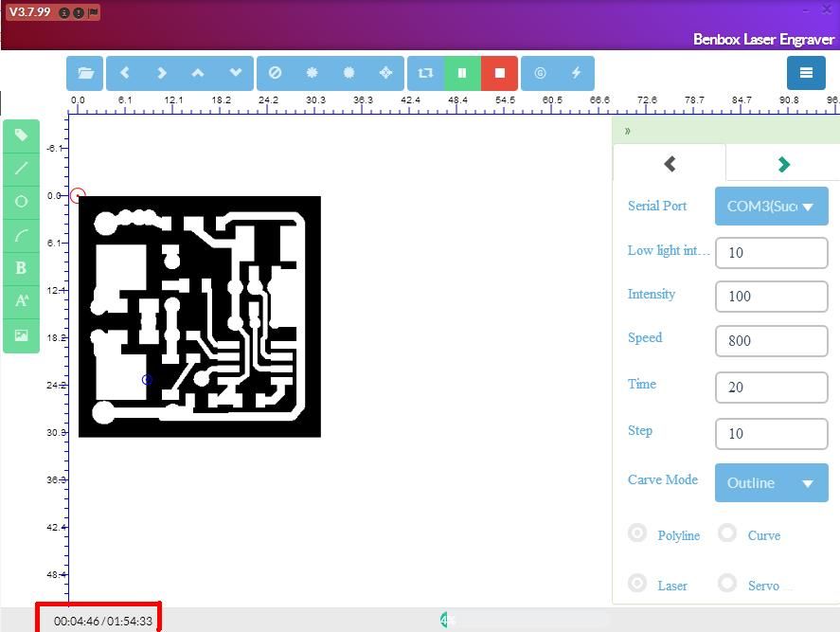840x632 pixels.
Task: Click the red origin marker circle on canvas
Action: pos(78,195)
